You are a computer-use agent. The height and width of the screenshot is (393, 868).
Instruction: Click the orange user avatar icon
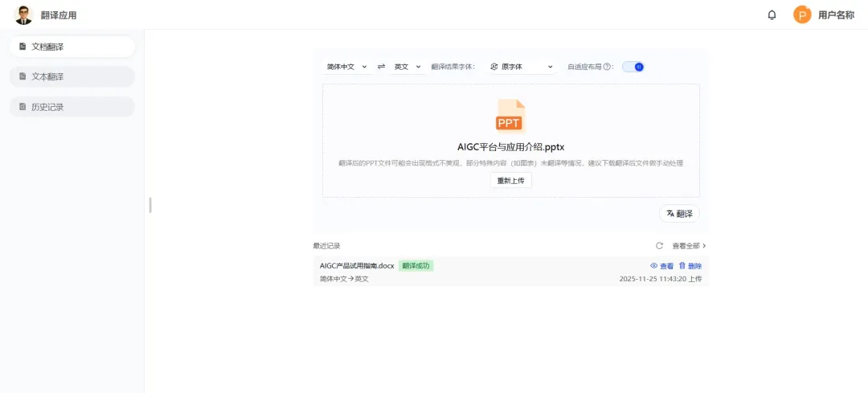(801, 15)
